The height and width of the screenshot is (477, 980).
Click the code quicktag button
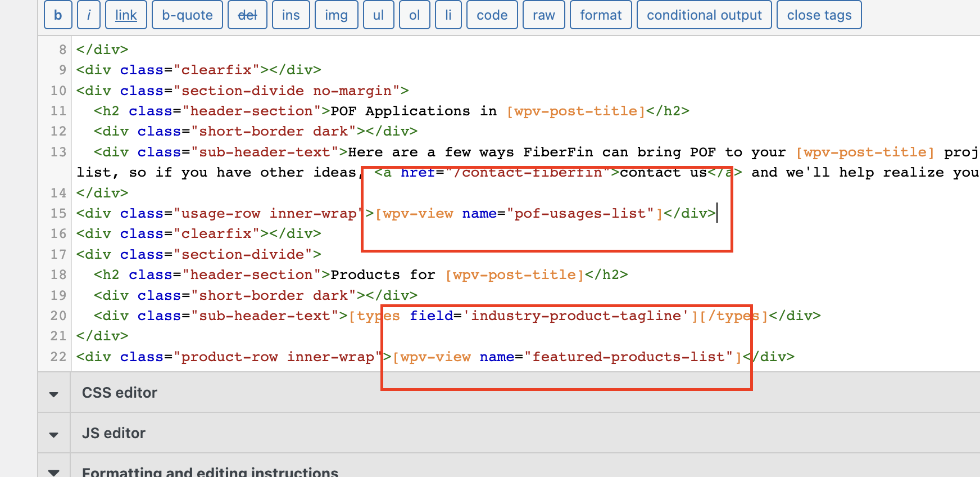(492, 15)
